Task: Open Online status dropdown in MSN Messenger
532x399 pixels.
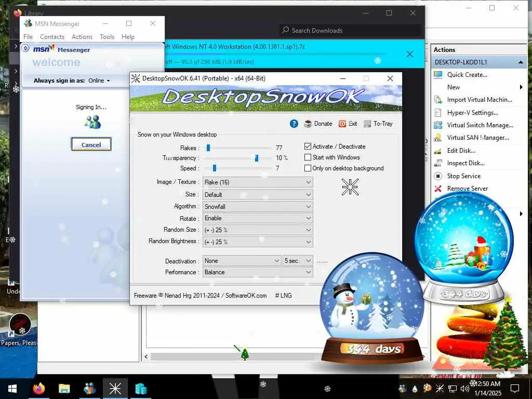Action: [99, 81]
